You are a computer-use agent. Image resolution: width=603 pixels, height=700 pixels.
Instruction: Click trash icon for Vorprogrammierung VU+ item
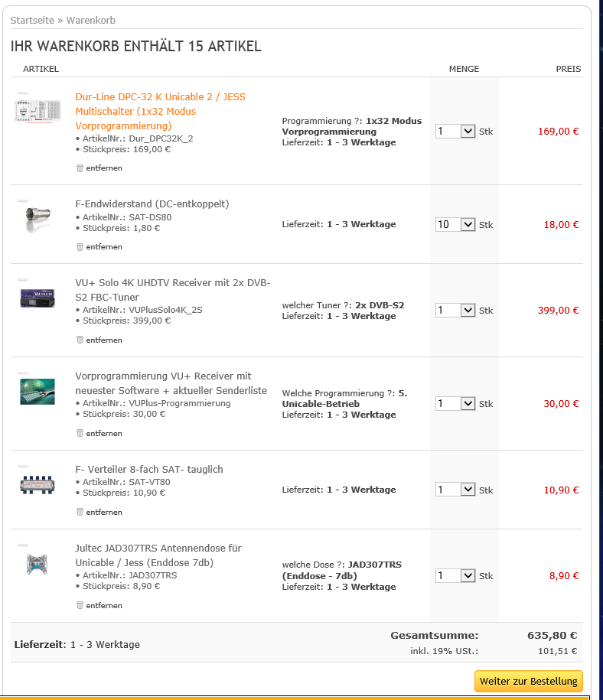[x=80, y=434]
